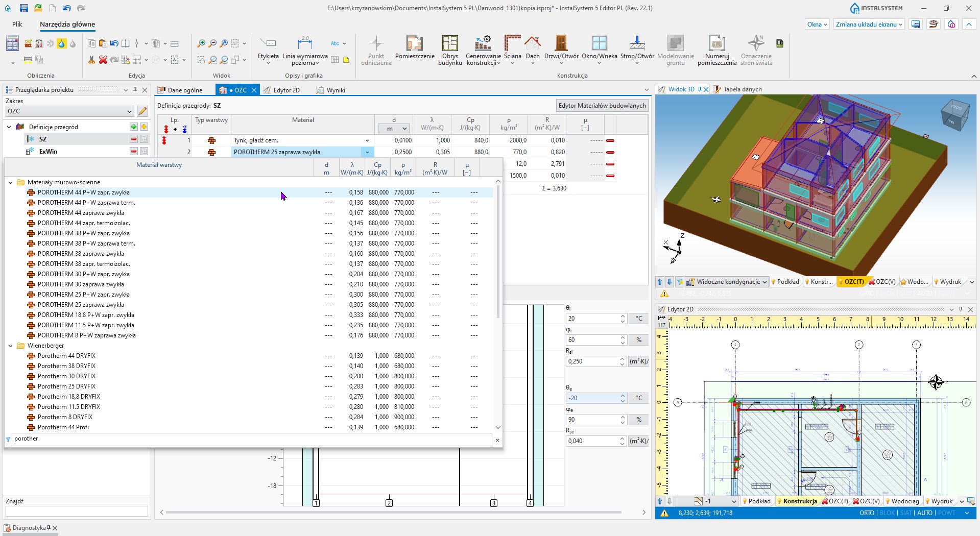Clear the porother filter with X

click(x=497, y=440)
